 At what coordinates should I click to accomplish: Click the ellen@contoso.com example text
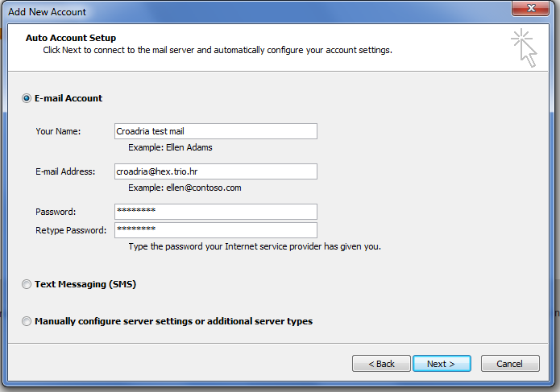pyautogui.click(x=204, y=188)
